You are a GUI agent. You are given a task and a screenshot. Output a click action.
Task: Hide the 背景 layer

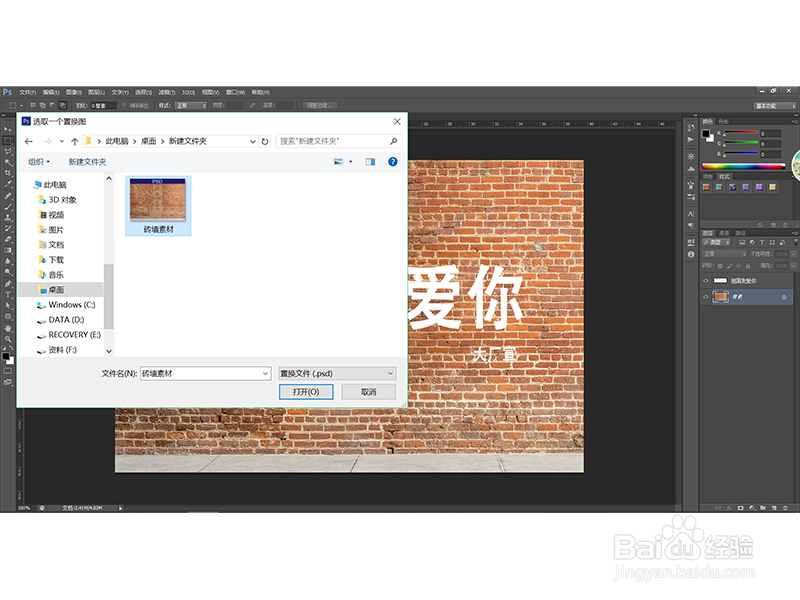(x=705, y=297)
